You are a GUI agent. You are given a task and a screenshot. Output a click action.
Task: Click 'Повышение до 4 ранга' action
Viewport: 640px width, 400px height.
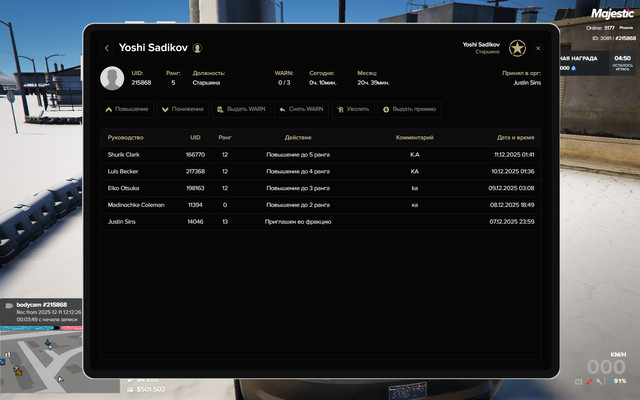tap(298, 171)
